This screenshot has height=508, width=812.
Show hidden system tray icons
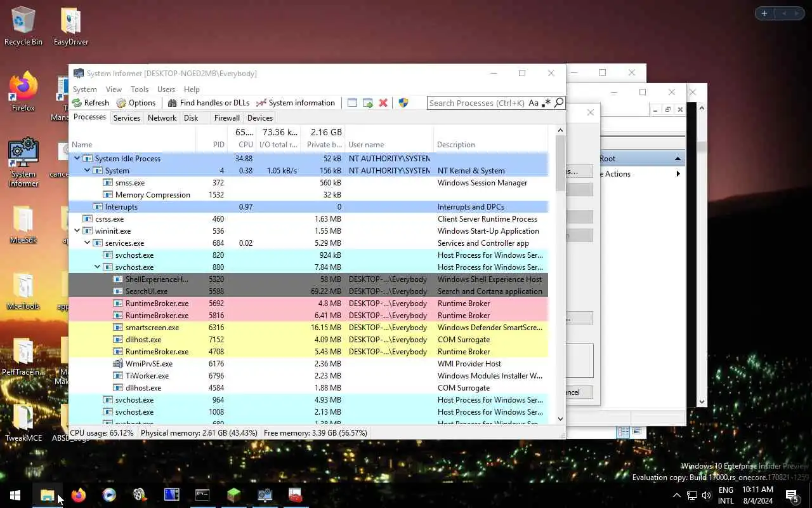676,495
